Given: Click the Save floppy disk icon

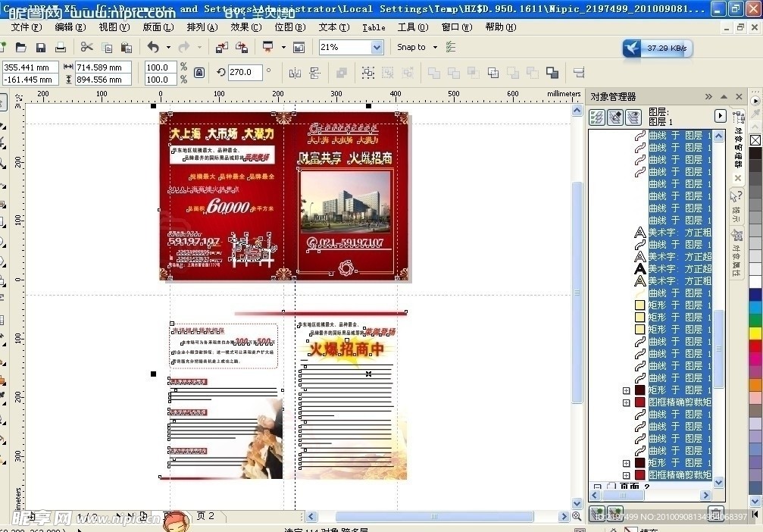Looking at the screenshot, I should pos(41,48).
